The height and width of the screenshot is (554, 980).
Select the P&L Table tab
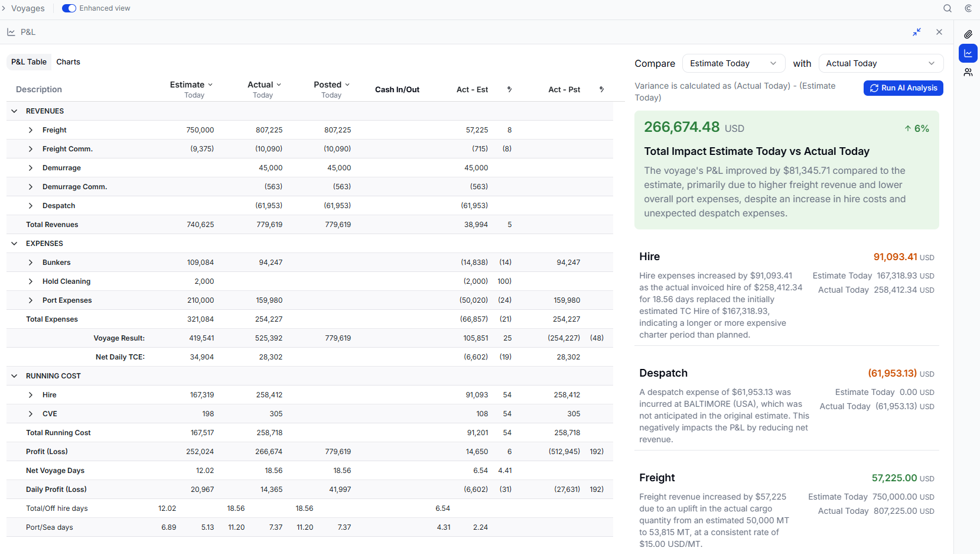click(29, 61)
